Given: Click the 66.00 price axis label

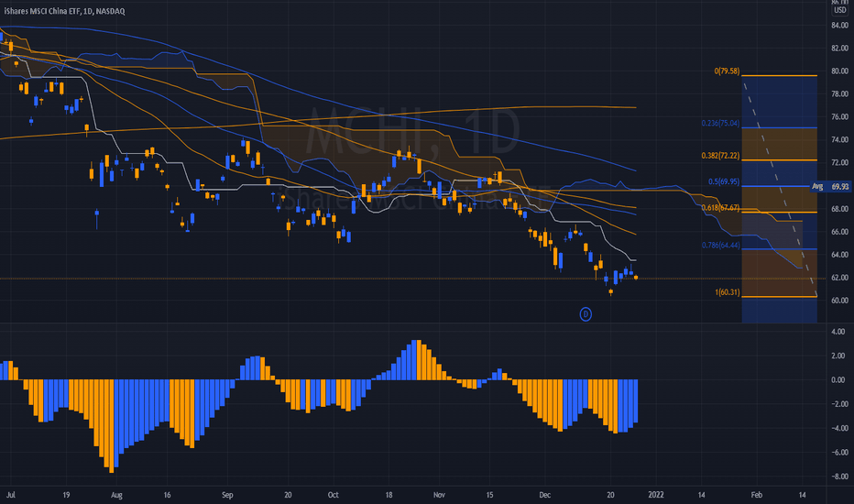Looking at the screenshot, I should pos(840,232).
